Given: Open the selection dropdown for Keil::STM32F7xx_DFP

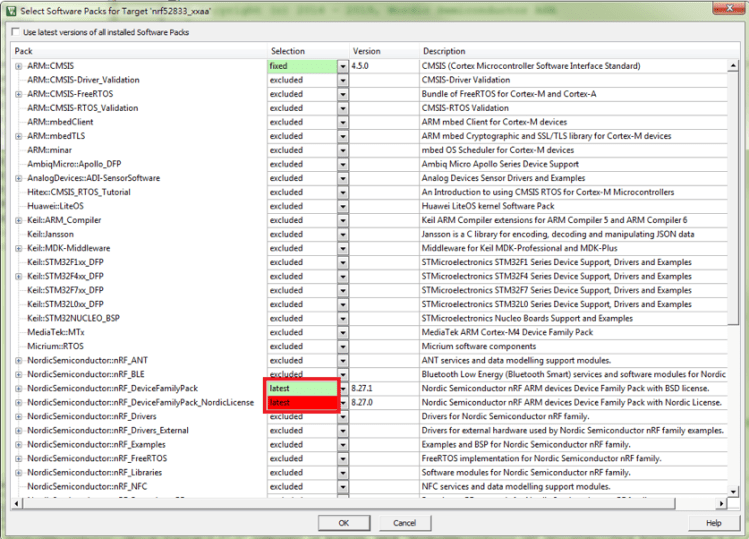Looking at the screenshot, I should pyautogui.click(x=343, y=291).
